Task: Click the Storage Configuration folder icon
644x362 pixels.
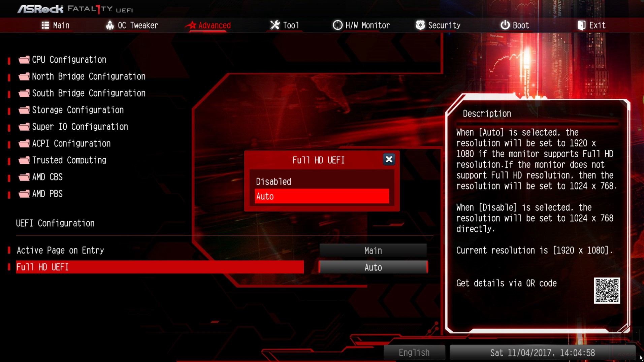Action: pos(24,110)
